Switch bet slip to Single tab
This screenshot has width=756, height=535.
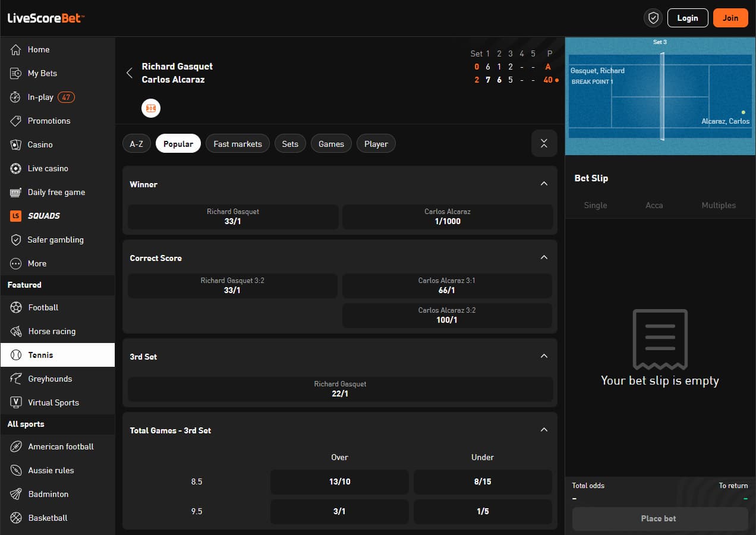[x=596, y=205]
